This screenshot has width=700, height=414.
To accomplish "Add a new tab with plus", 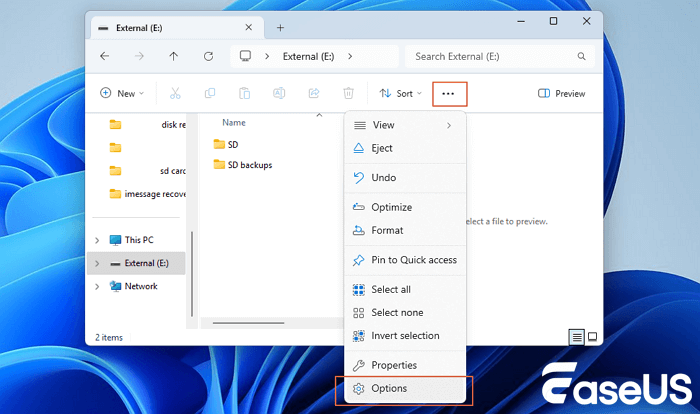I will pos(280,28).
